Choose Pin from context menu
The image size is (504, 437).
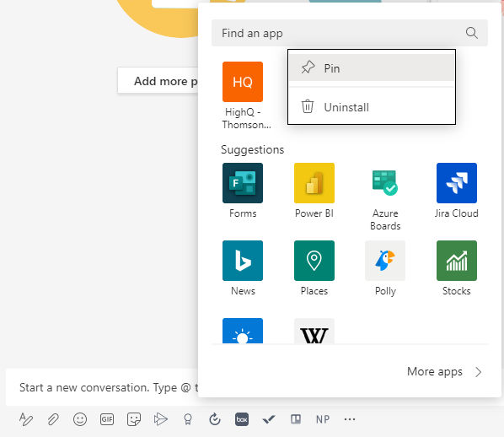tap(372, 67)
